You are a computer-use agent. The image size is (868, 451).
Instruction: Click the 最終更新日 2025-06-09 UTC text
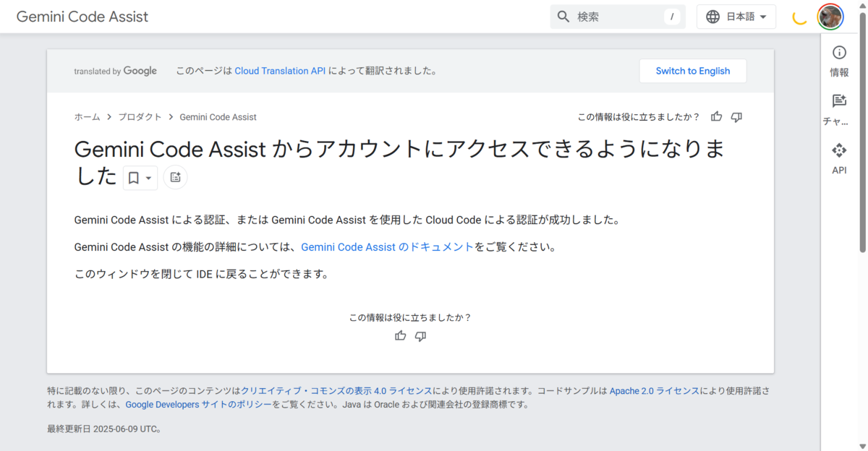coord(103,429)
